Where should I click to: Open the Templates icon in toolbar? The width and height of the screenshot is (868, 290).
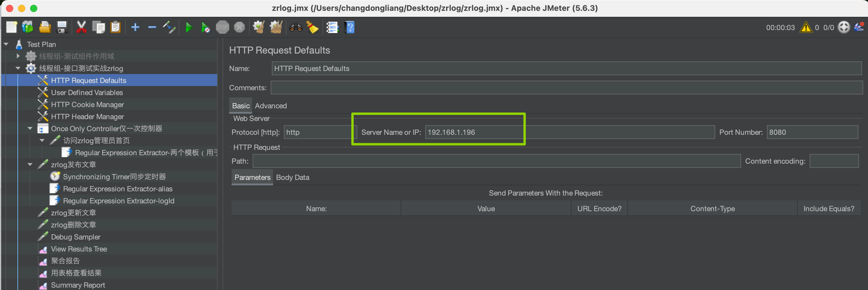pos(28,27)
